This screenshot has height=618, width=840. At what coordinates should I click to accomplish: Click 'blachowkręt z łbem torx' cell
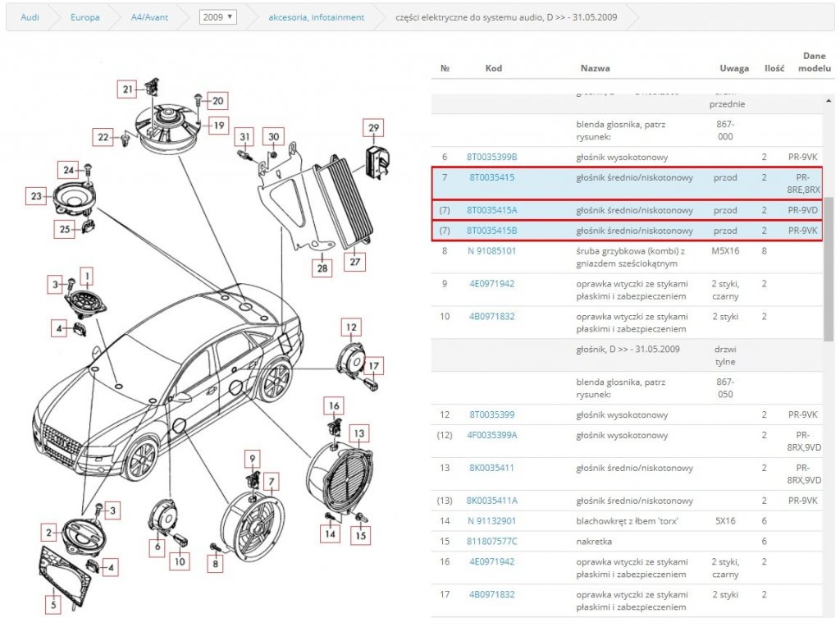tap(627, 520)
